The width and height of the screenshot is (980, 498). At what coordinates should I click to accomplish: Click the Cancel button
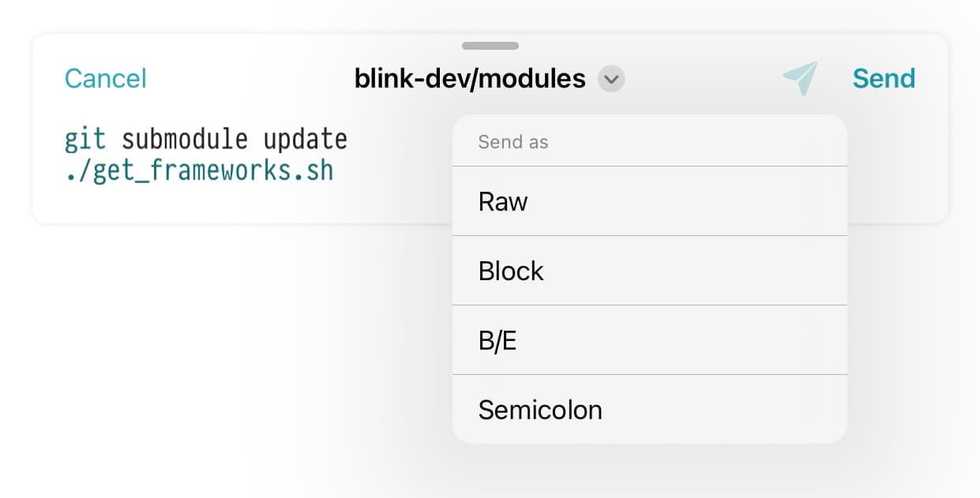coord(106,78)
